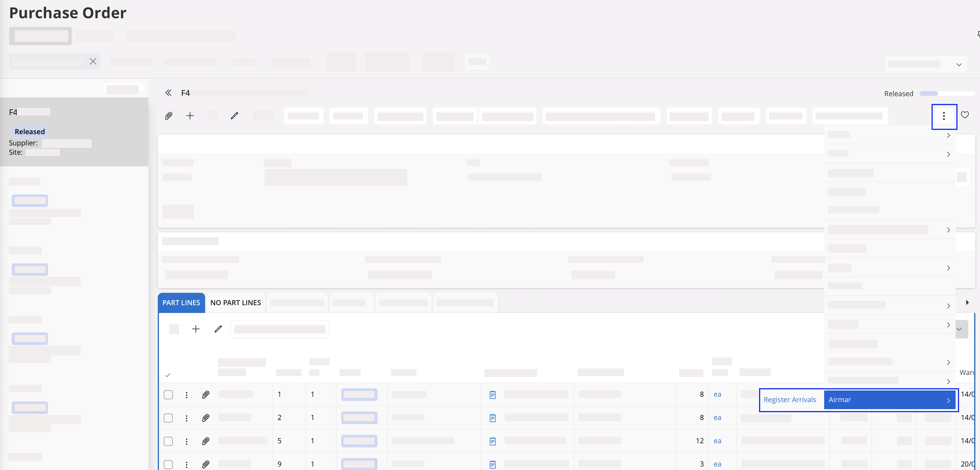Check the checkbox for line number 5
Screen dimensions: 980x470
(x=168, y=441)
